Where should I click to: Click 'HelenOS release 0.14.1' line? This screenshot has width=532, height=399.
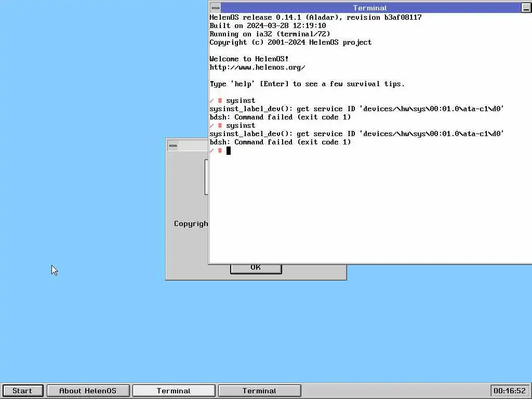(x=315, y=17)
